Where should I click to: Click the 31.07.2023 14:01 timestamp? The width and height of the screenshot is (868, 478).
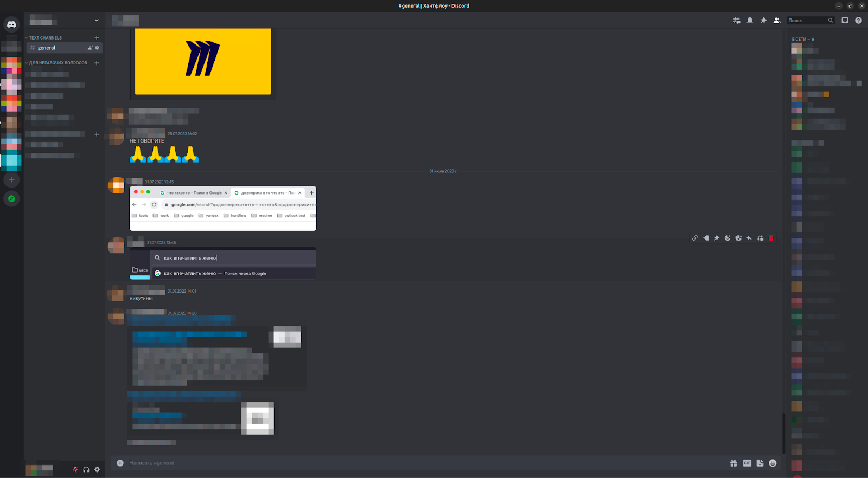tap(182, 291)
